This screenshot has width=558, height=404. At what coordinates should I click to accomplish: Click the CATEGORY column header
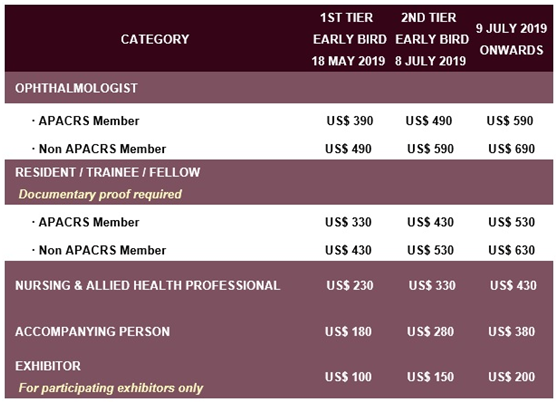pyautogui.click(x=155, y=39)
